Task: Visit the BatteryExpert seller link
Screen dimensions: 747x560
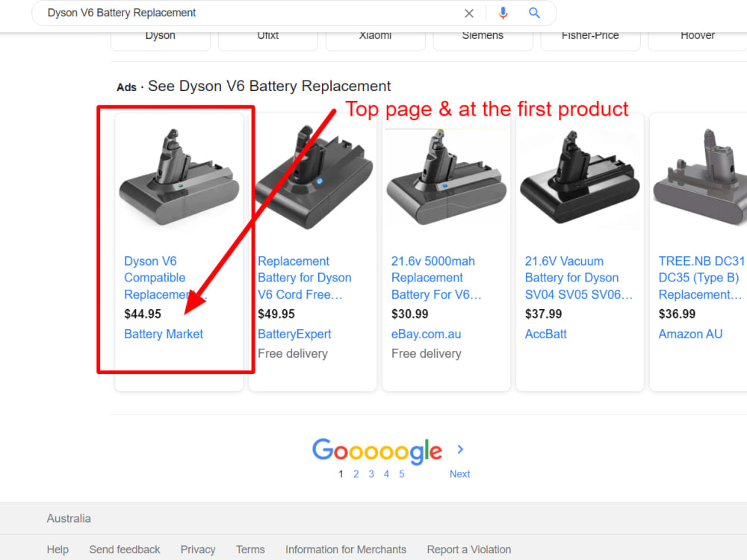Action: [294, 335]
